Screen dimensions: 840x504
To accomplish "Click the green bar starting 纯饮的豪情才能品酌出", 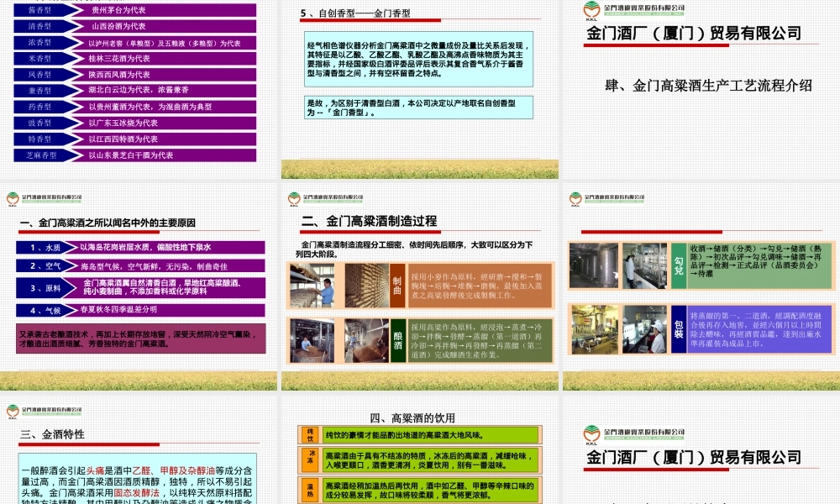I will 431,435.
